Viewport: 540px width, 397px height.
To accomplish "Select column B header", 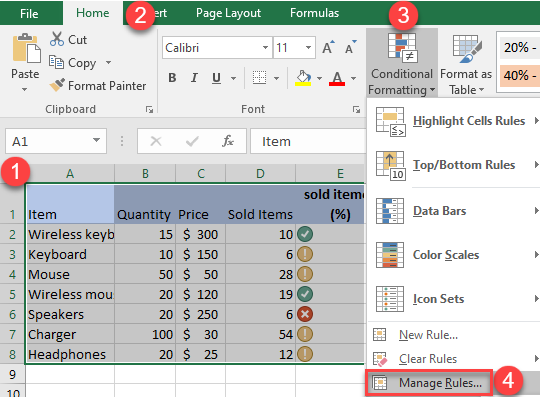I will 145,174.
